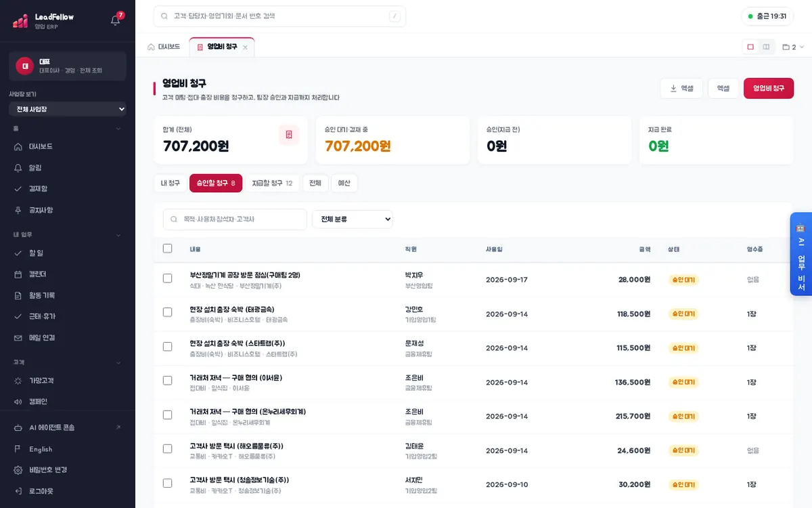
Task: Select the 전체 filter tab
Action: 315,183
